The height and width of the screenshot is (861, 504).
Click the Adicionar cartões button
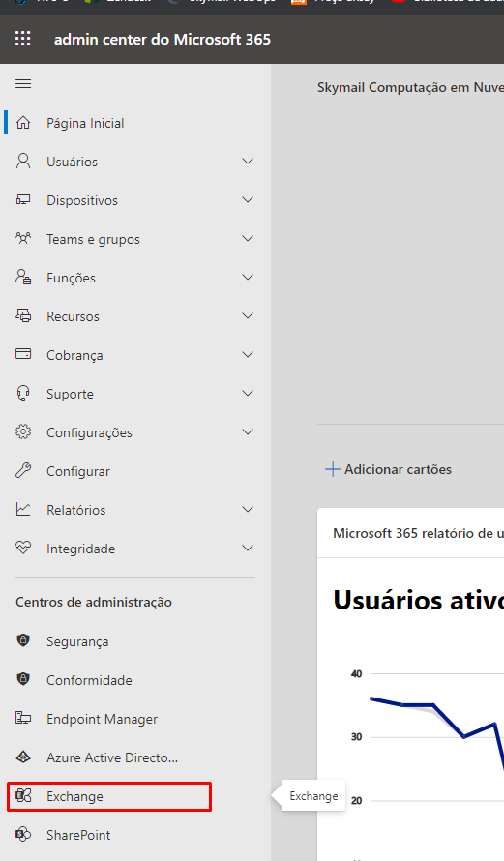pyautogui.click(x=389, y=469)
